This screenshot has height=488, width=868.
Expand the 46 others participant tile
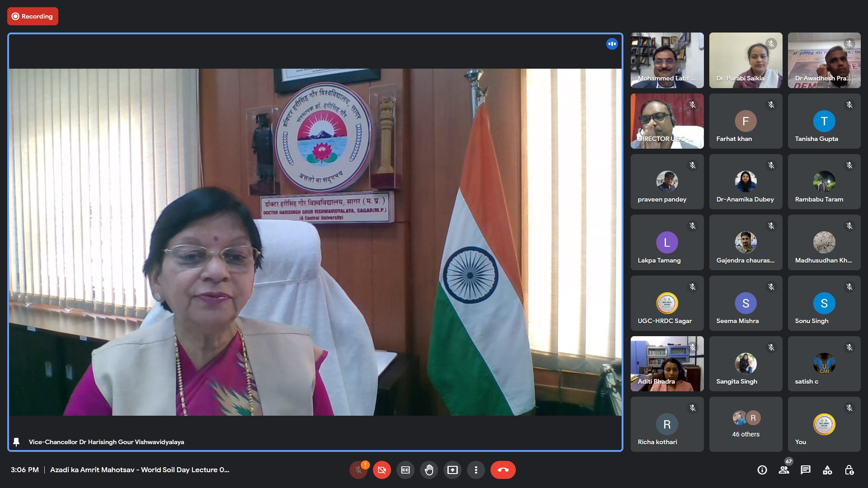click(745, 424)
